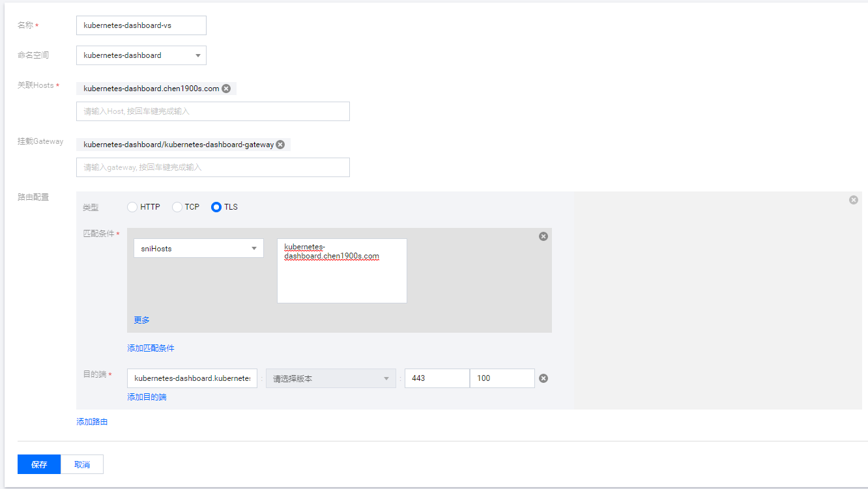
Task: Remove the kubernetes-dashboard-gateway tag
Action: [280, 145]
